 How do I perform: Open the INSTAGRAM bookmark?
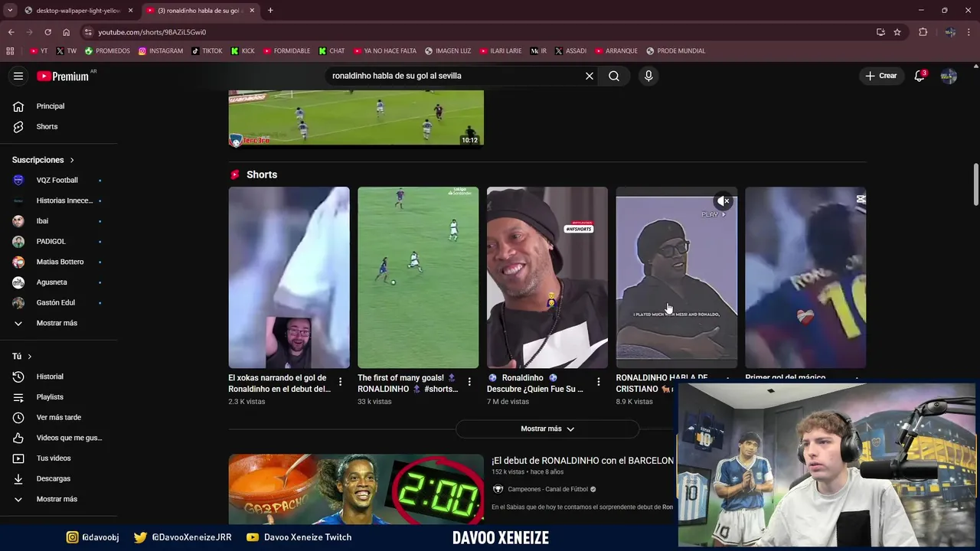161,51
